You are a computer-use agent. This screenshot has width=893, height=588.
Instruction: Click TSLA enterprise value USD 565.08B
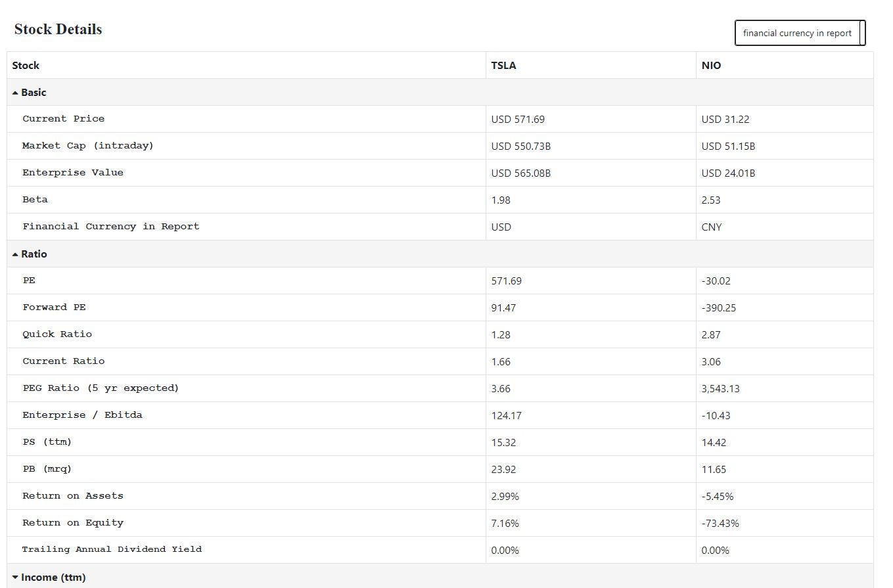[521, 173]
